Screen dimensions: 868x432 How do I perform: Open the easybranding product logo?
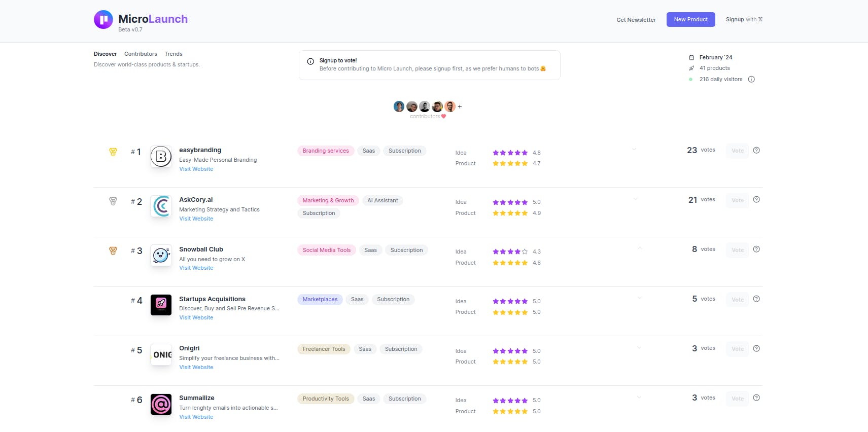(161, 156)
